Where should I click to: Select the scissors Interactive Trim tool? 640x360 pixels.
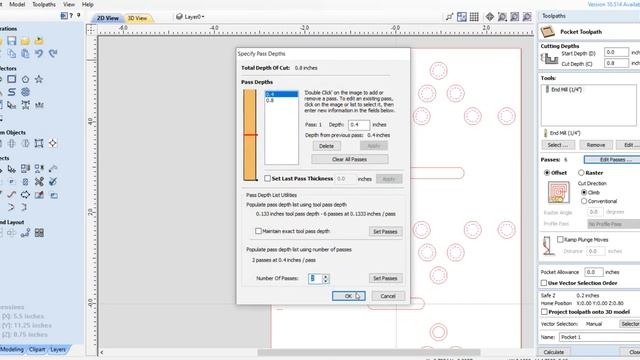point(39,182)
